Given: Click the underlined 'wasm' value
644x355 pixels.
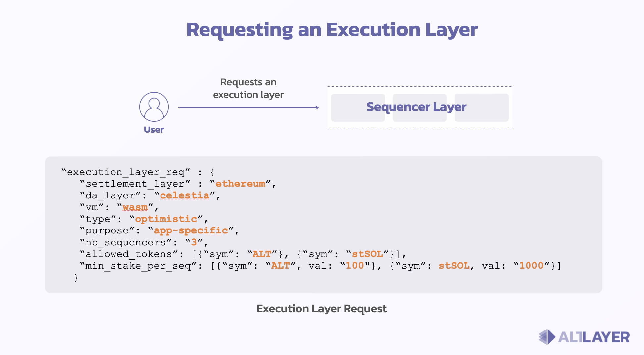Looking at the screenshot, I should (135, 207).
